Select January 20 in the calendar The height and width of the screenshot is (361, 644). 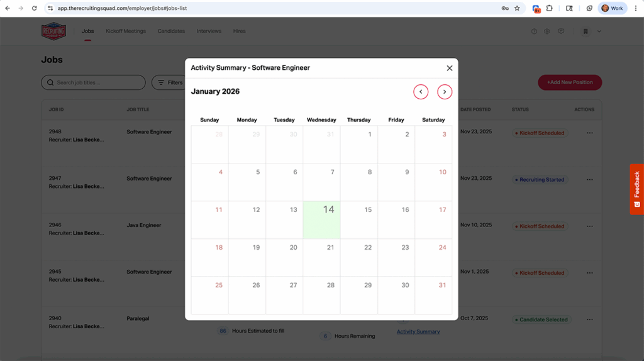284,257
